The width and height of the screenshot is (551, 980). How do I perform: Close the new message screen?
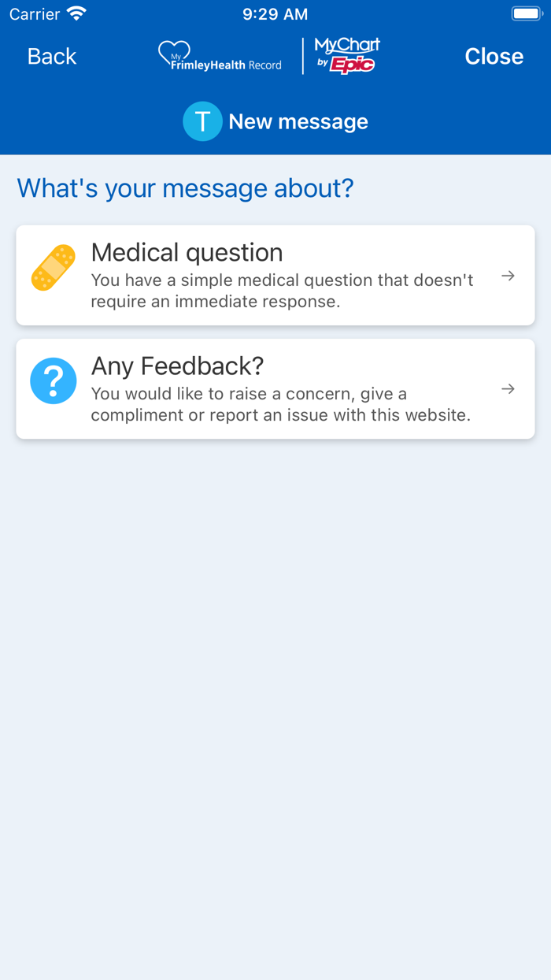tap(494, 56)
